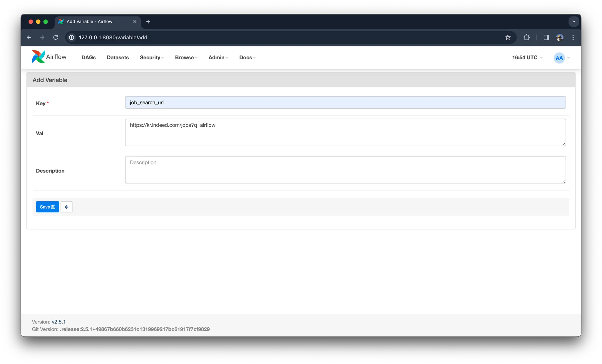Click into the Description text area
This screenshot has width=602, height=364.
click(345, 170)
